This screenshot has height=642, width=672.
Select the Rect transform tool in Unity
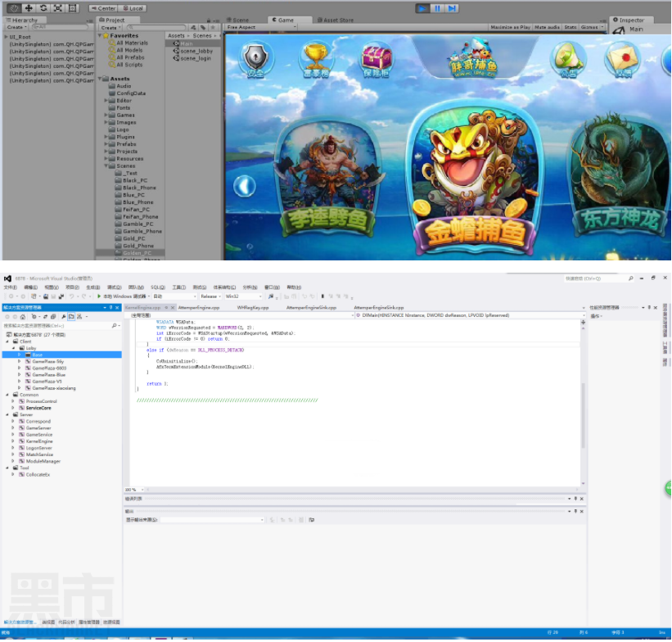point(72,8)
